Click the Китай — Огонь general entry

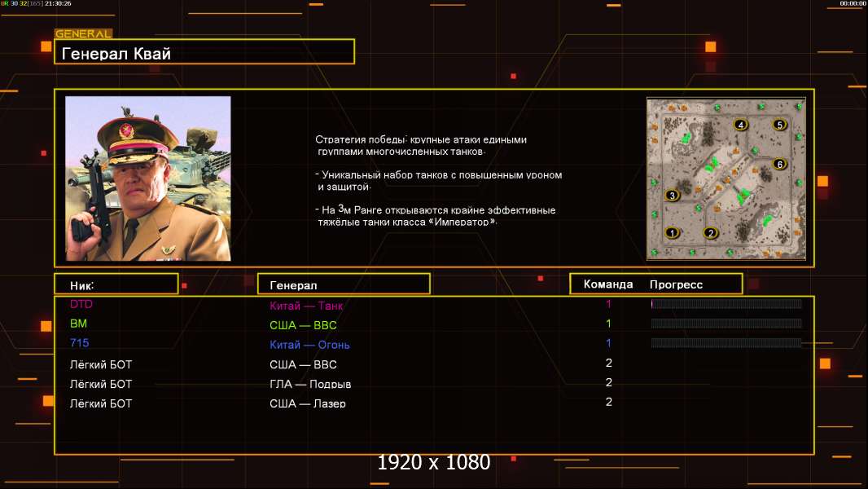(309, 345)
